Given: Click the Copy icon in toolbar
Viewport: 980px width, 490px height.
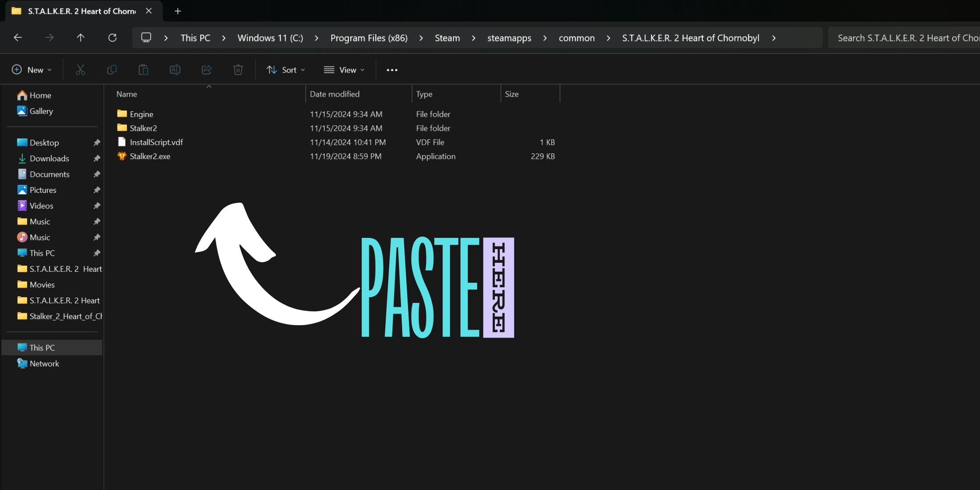Looking at the screenshot, I should pyautogui.click(x=112, y=70).
